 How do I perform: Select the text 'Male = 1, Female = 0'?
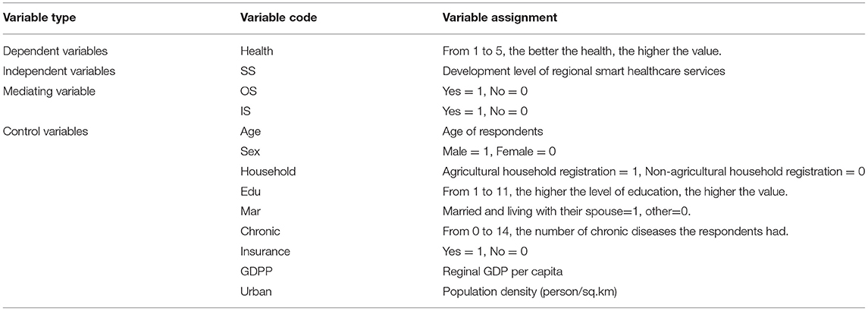[x=490, y=152]
